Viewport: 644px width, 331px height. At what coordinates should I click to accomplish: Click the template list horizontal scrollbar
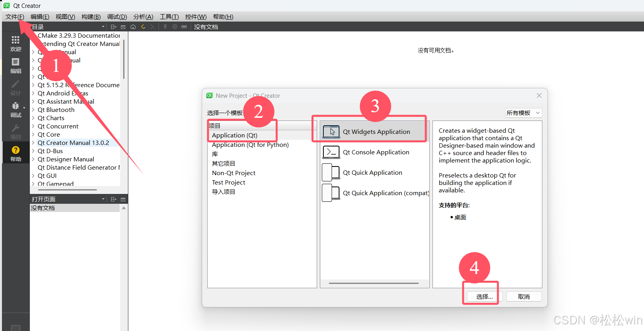(x=374, y=283)
